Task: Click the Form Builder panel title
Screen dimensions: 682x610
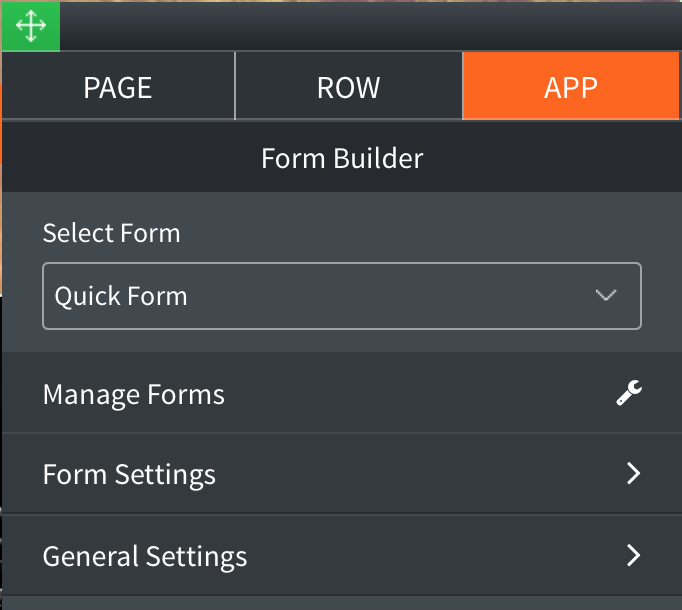Action: pyautogui.click(x=342, y=158)
